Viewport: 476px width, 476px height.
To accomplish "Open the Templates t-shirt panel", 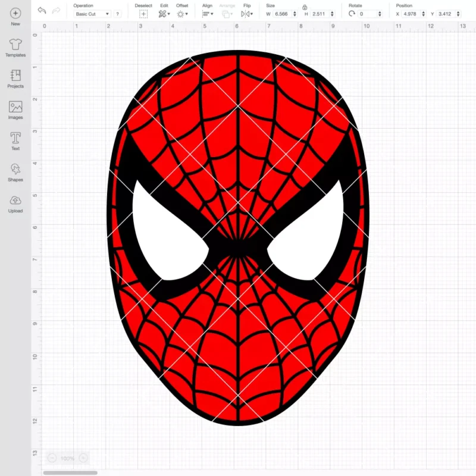I will click(x=15, y=44).
